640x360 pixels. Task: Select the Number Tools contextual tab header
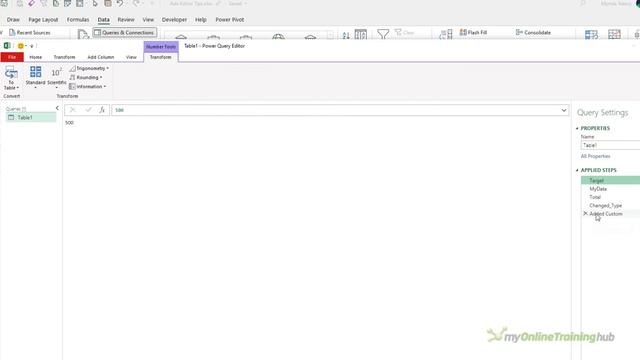pos(161,47)
